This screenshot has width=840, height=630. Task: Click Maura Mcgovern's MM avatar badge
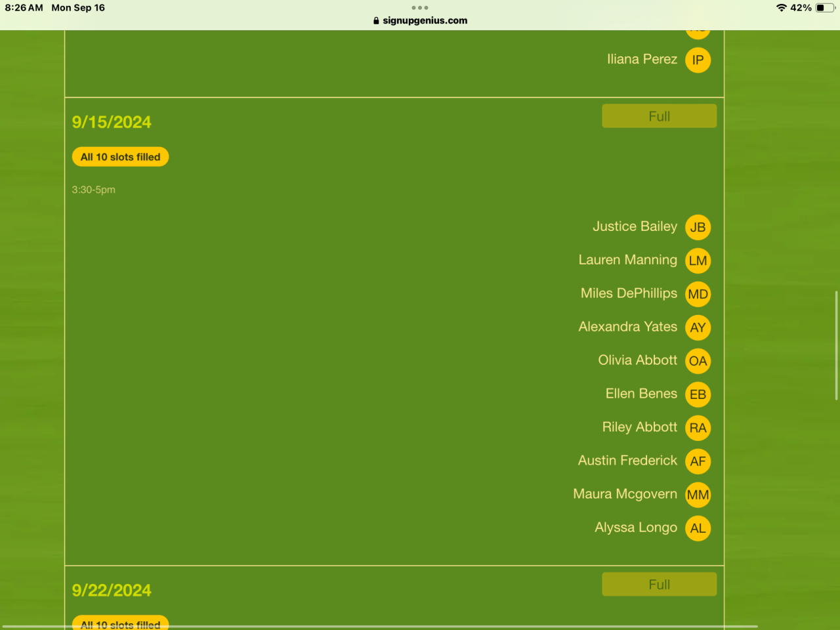(698, 495)
